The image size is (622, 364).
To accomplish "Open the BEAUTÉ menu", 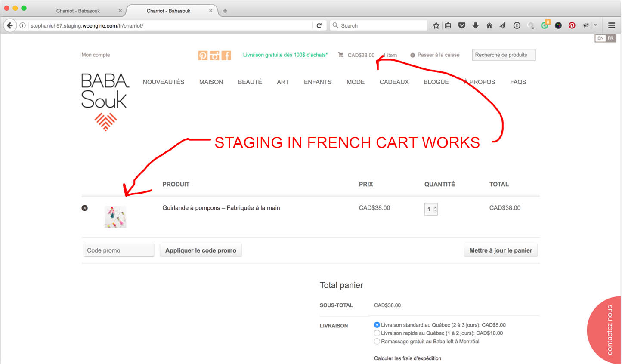I will tap(250, 82).
